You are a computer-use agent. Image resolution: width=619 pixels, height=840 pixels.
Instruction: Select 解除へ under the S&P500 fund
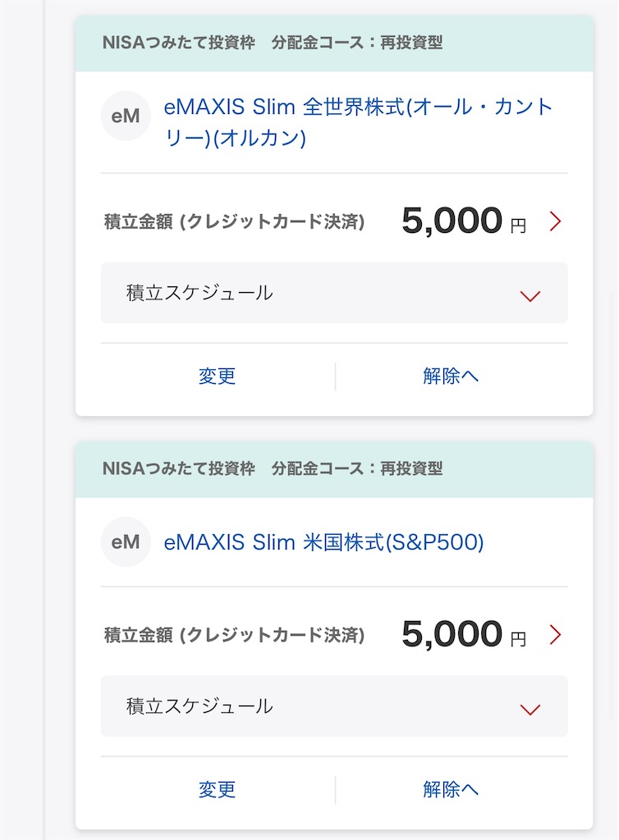point(450,790)
